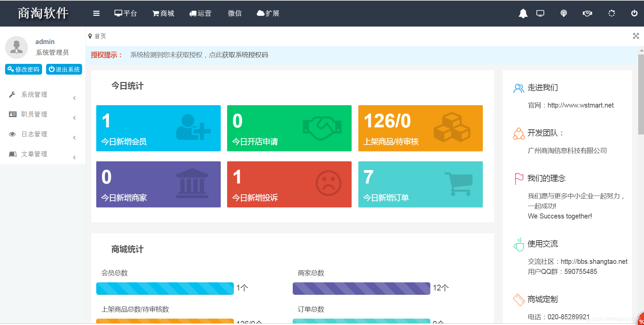Click the 今日统计 heading
The image size is (644, 325).
[x=127, y=86]
